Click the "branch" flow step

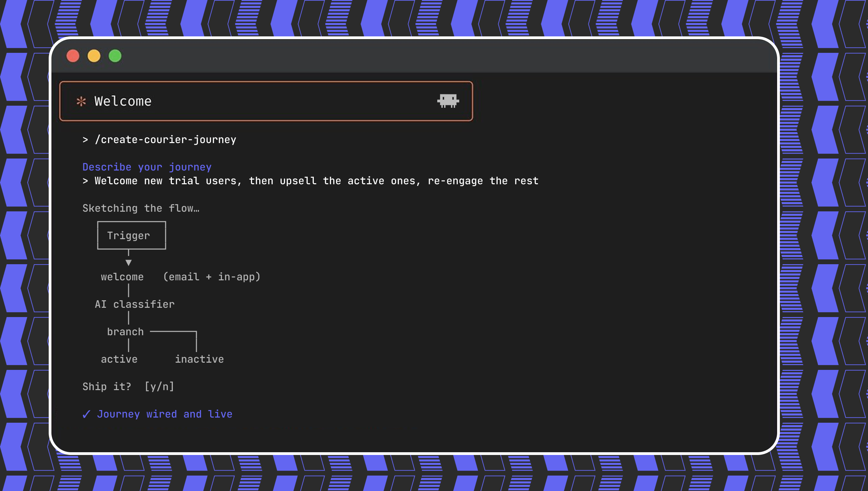[x=125, y=332]
